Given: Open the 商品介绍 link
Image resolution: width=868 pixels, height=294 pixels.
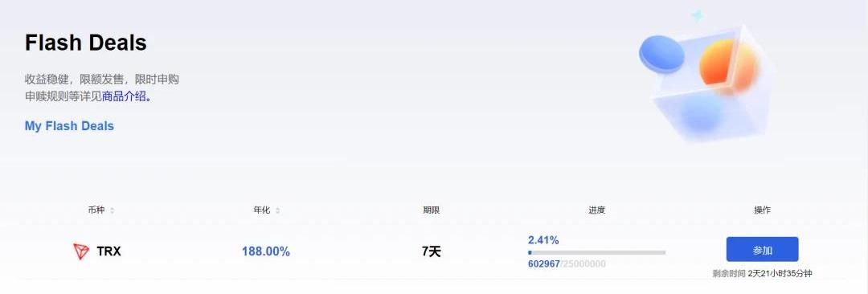Looking at the screenshot, I should click(124, 96).
